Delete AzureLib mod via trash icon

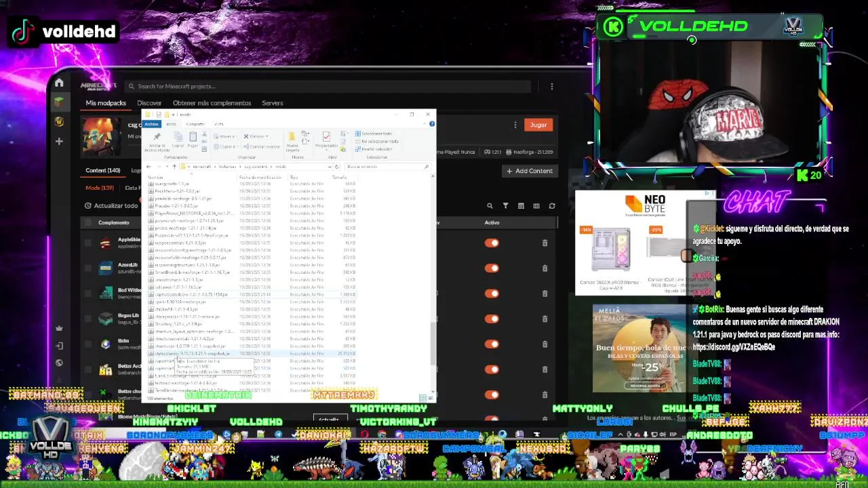[x=545, y=268]
